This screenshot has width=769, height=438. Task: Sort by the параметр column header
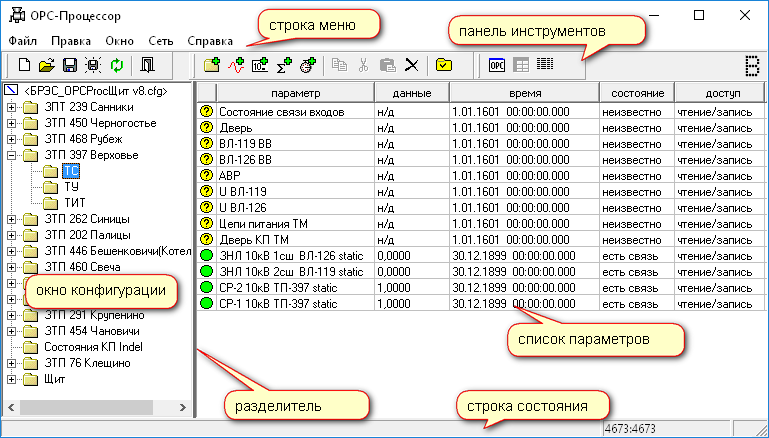tap(295, 92)
